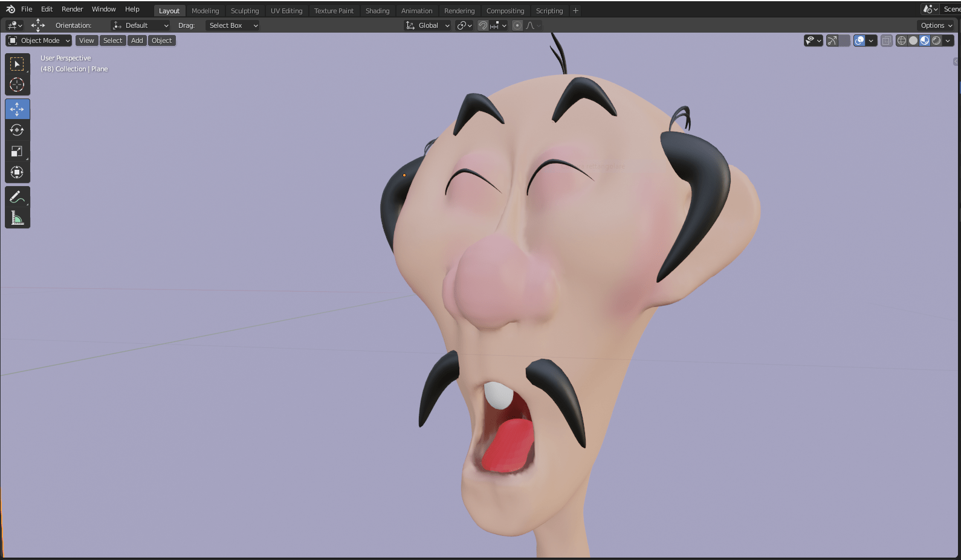961x560 pixels.
Task: Select the Select Box tool in toolbar
Action: [17, 64]
